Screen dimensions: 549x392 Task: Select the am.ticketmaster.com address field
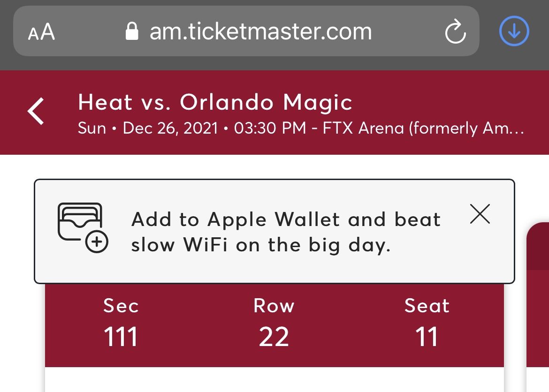coord(260,32)
